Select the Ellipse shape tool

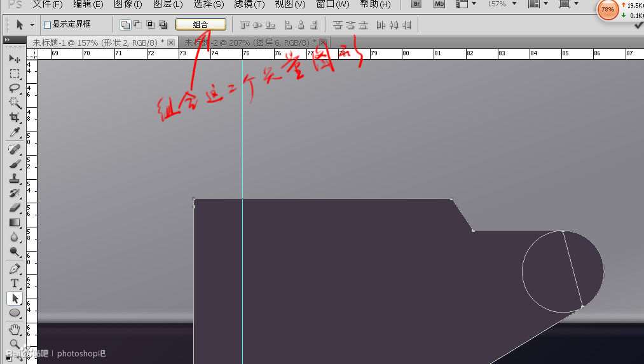click(15, 313)
